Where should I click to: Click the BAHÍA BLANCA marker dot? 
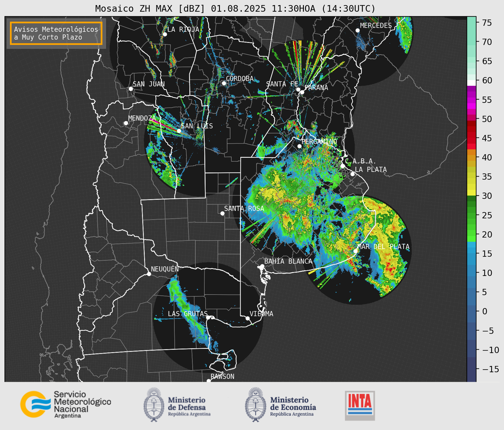(x=262, y=266)
